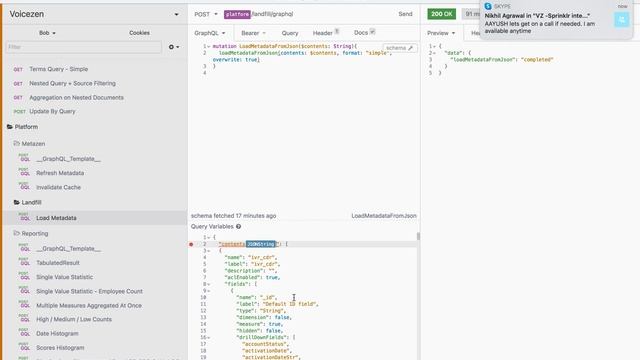Image resolution: width=640 pixels, height=360 pixels.
Task: Click the Skype logo in the notification
Action: [x=488, y=6]
